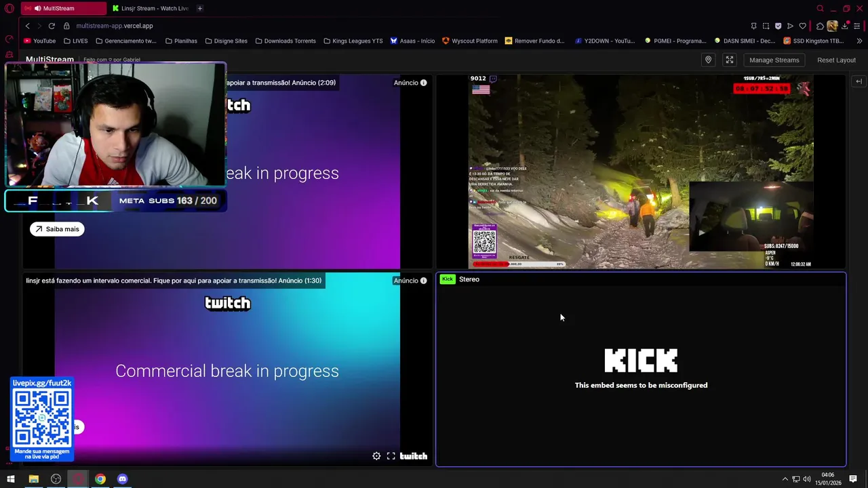This screenshot has height=488, width=868.
Task: Open ad info icon on bottom Twitch stream
Action: (x=423, y=281)
